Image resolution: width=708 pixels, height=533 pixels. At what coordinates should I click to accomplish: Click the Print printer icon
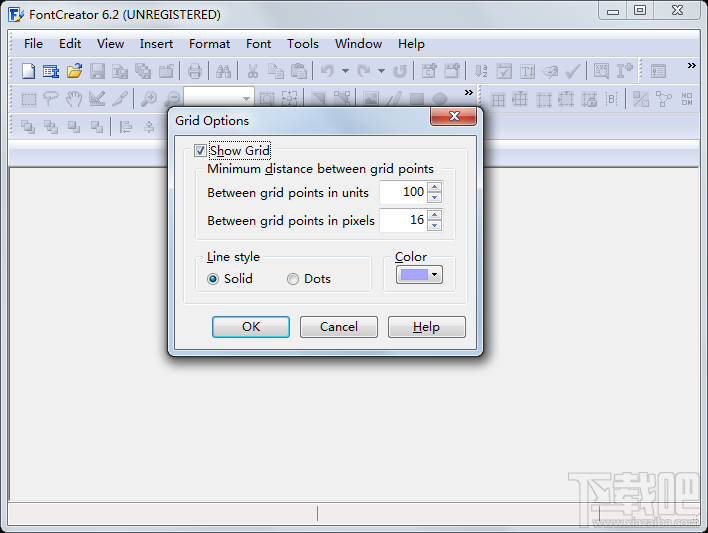194,71
